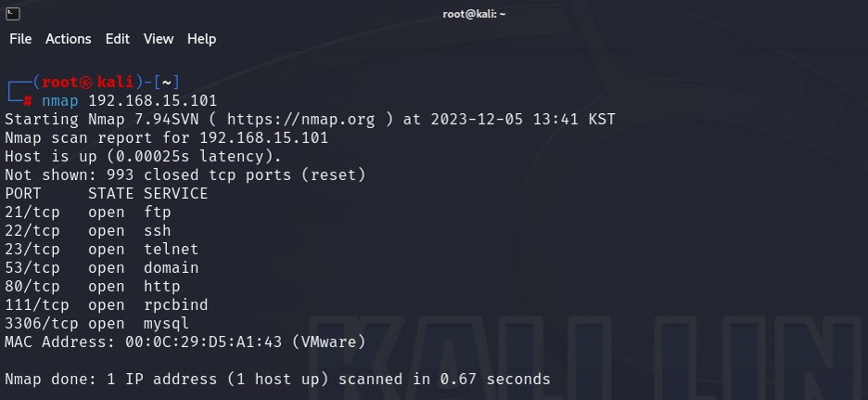Viewport: 868px width, 400px height.
Task: Click the 22/tcp ssh port line
Action: click(x=88, y=230)
